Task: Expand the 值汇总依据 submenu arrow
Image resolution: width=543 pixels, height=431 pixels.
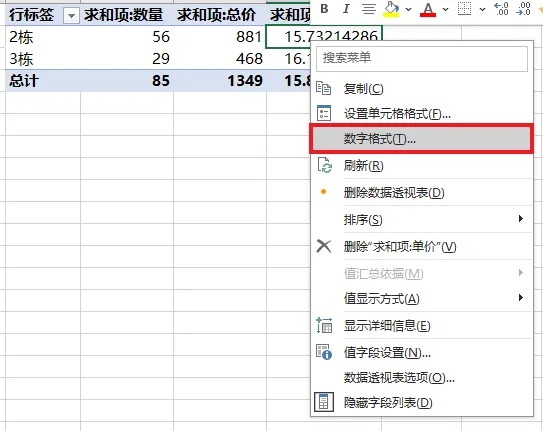Action: pos(520,273)
